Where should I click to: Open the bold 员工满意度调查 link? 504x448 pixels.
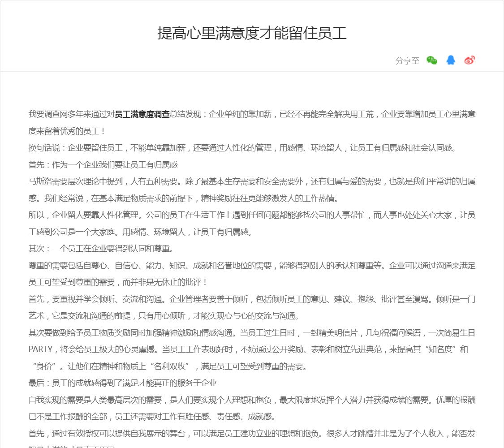(x=142, y=114)
